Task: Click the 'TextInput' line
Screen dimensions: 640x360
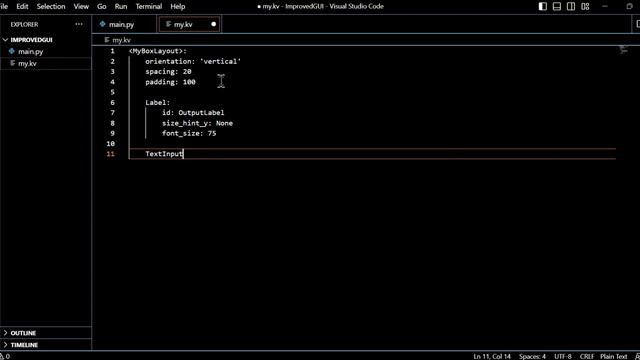Action: 164,154
